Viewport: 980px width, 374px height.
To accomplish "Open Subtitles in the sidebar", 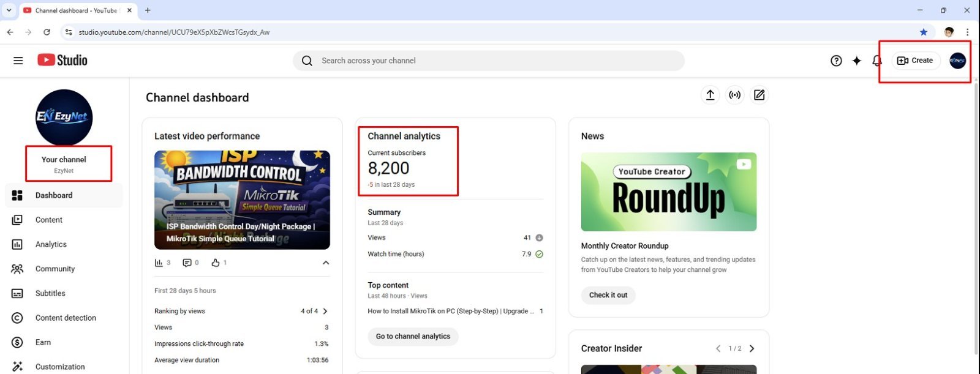I will click(64, 293).
